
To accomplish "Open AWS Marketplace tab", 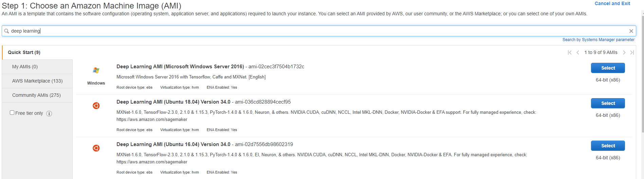I will click(x=37, y=81).
